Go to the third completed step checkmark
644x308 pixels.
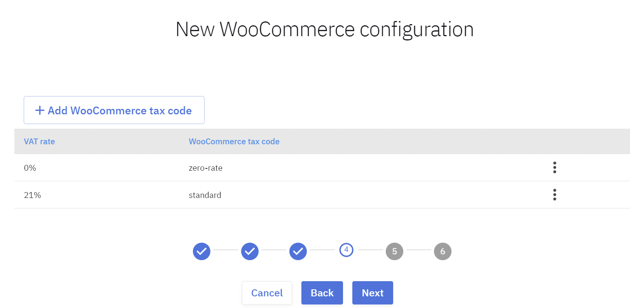[298, 251]
